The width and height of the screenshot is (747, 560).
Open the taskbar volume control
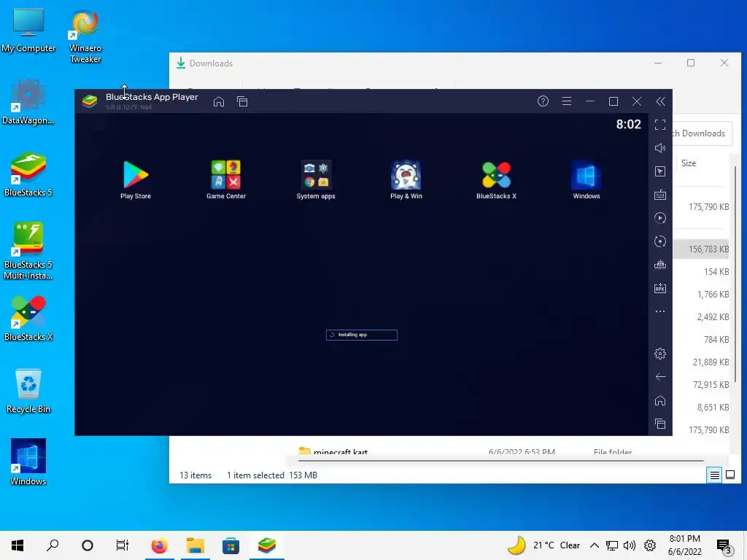[630, 545]
